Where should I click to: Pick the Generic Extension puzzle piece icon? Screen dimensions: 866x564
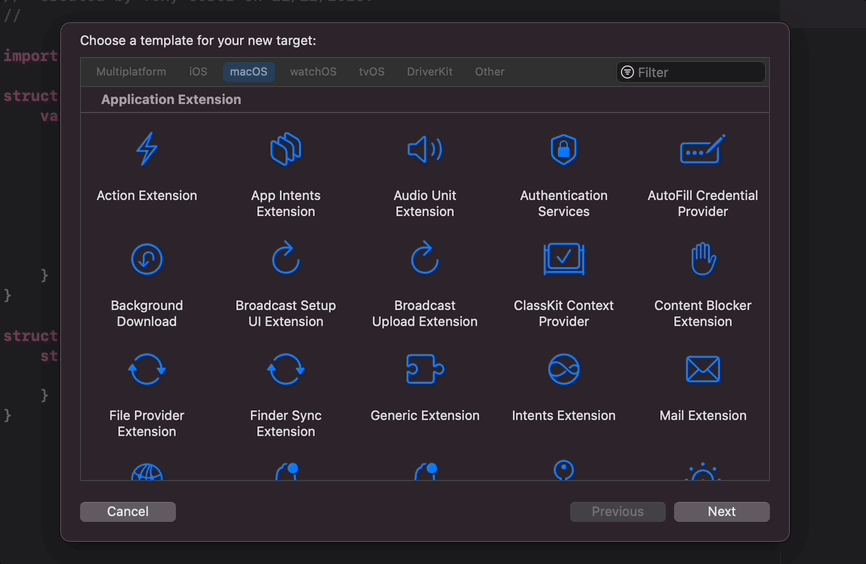click(x=425, y=369)
